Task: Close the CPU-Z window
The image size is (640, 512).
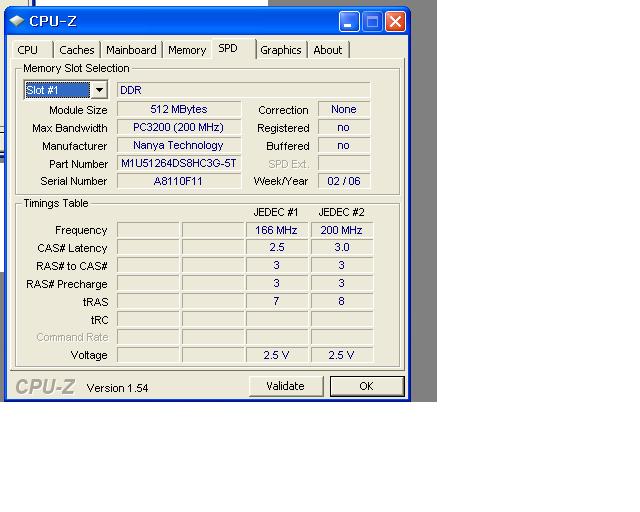Action: (x=395, y=21)
